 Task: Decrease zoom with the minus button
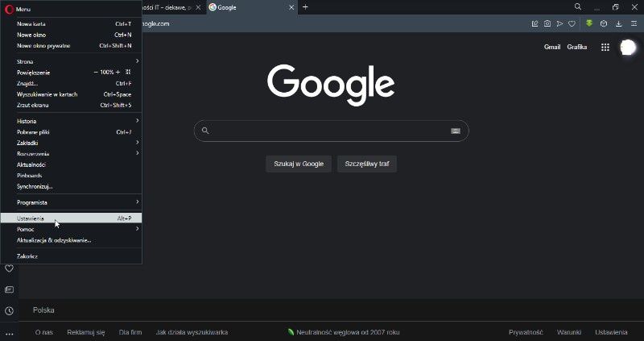pyautogui.click(x=96, y=72)
